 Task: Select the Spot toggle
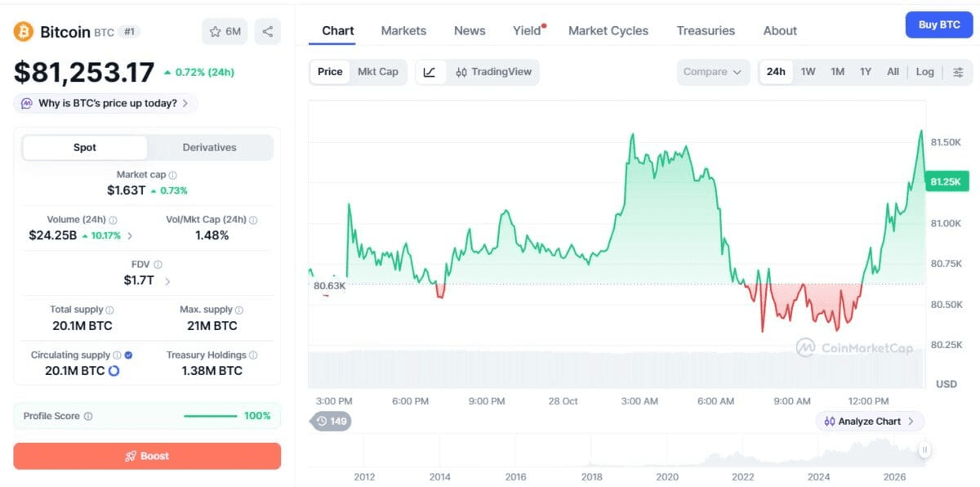pyautogui.click(x=85, y=148)
